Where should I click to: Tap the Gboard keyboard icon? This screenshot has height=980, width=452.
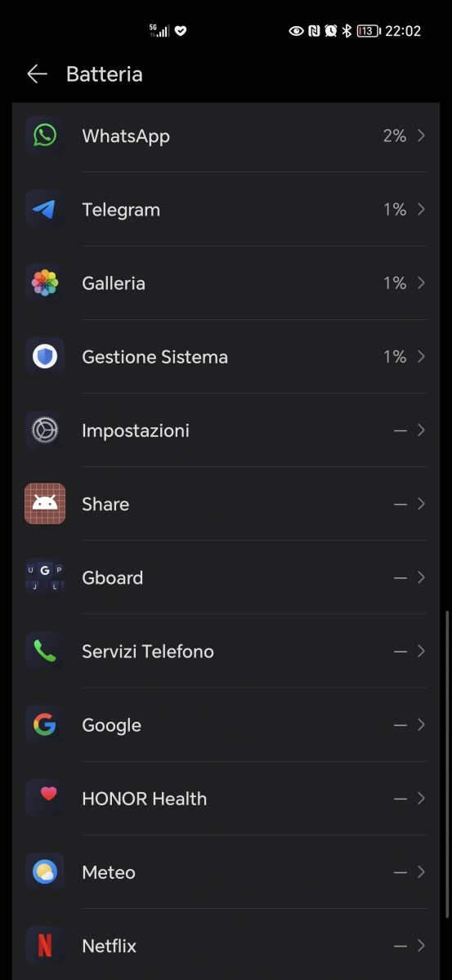coord(45,577)
